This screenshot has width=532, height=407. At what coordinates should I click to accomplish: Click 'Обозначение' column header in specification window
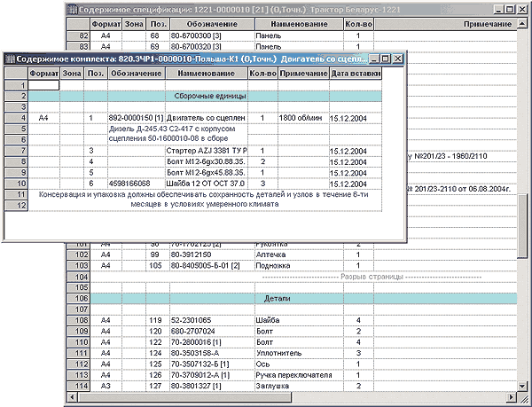212,24
